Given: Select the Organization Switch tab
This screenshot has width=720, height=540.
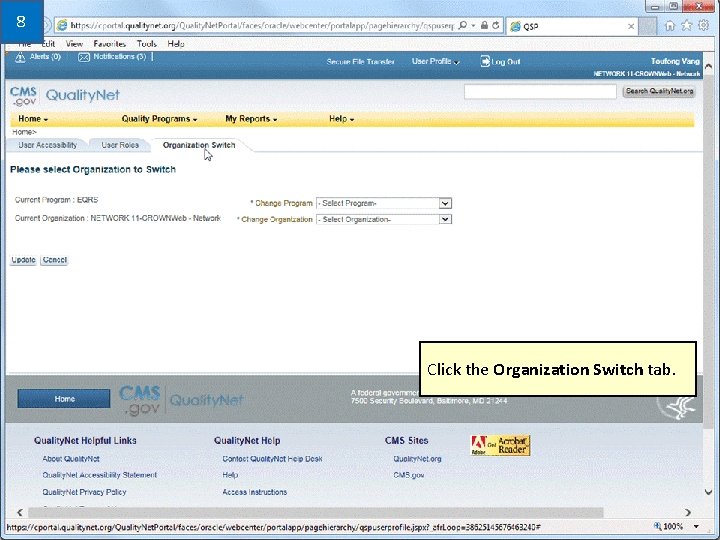Looking at the screenshot, I should click(x=199, y=145).
